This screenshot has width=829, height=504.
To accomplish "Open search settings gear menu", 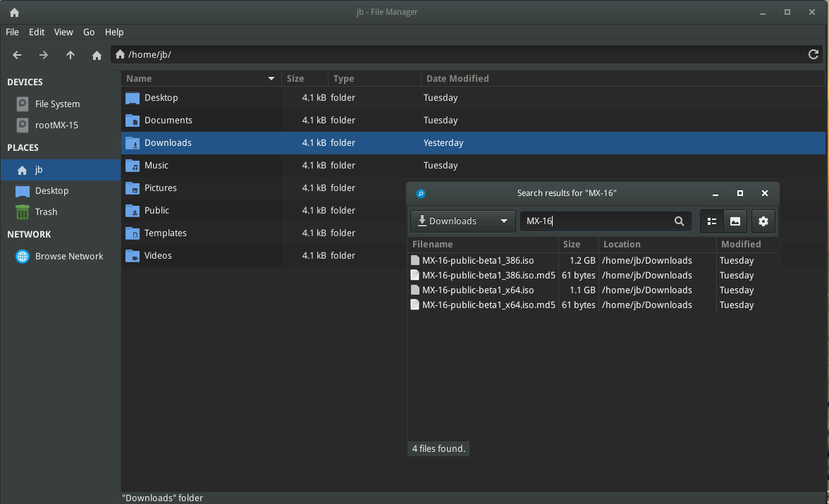I will tap(763, 221).
